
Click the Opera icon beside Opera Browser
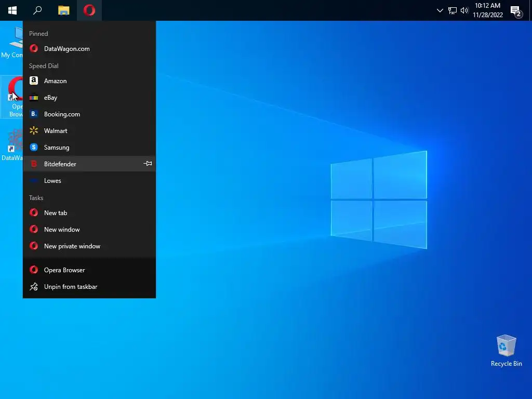click(34, 270)
